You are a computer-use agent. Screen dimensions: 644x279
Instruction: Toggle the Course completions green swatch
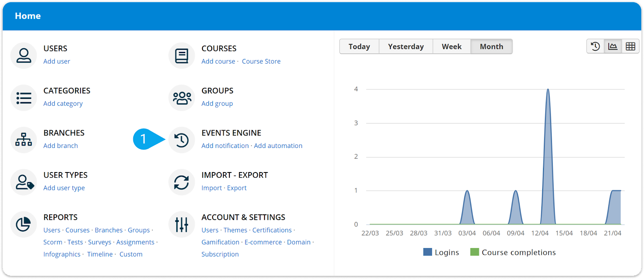[475, 252]
